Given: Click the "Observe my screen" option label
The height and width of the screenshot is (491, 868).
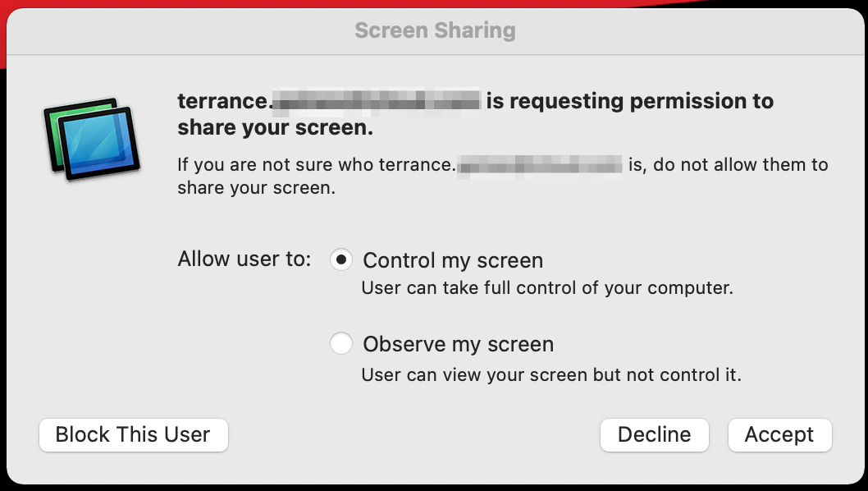Looking at the screenshot, I should (458, 344).
